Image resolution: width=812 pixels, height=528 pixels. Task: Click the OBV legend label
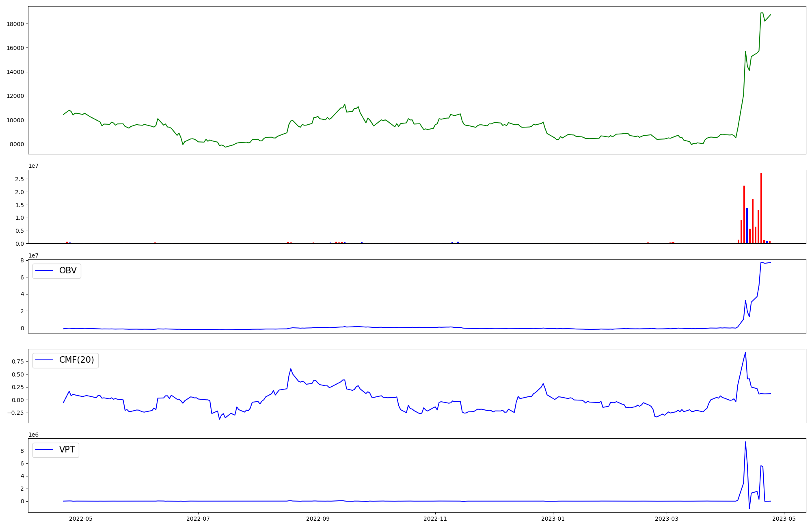coord(68,270)
